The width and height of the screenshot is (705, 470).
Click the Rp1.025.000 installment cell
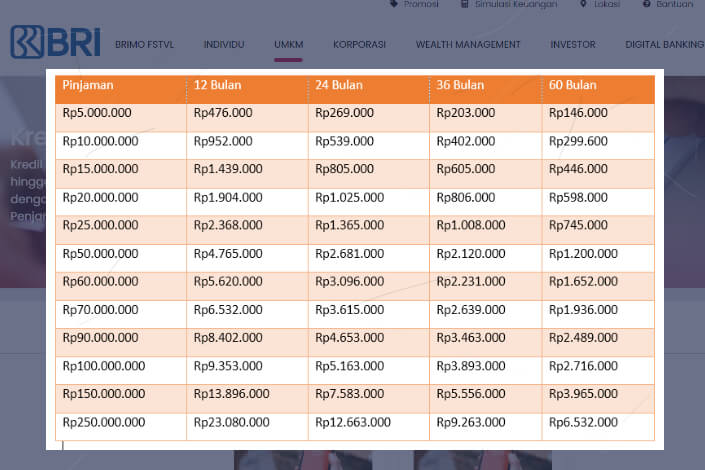click(369, 201)
